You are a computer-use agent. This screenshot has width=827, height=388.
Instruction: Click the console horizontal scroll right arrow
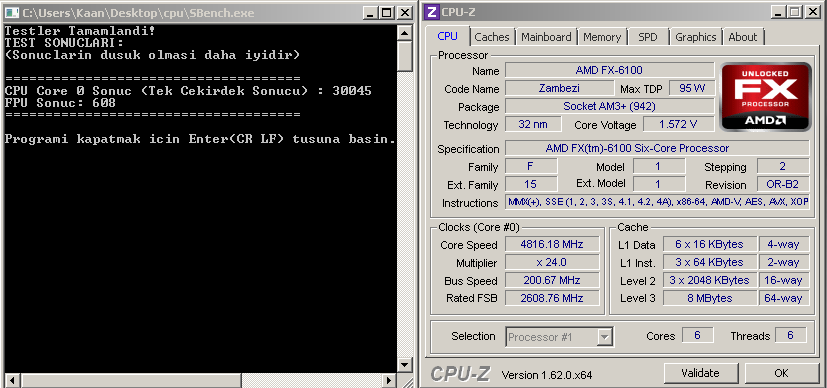click(389, 380)
